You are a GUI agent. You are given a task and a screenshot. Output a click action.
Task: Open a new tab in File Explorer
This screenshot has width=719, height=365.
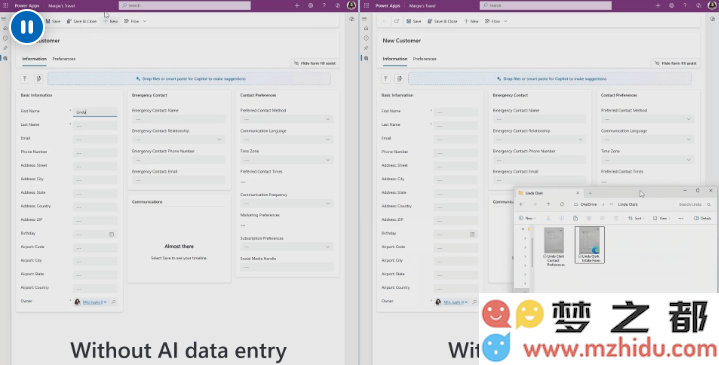(590, 193)
